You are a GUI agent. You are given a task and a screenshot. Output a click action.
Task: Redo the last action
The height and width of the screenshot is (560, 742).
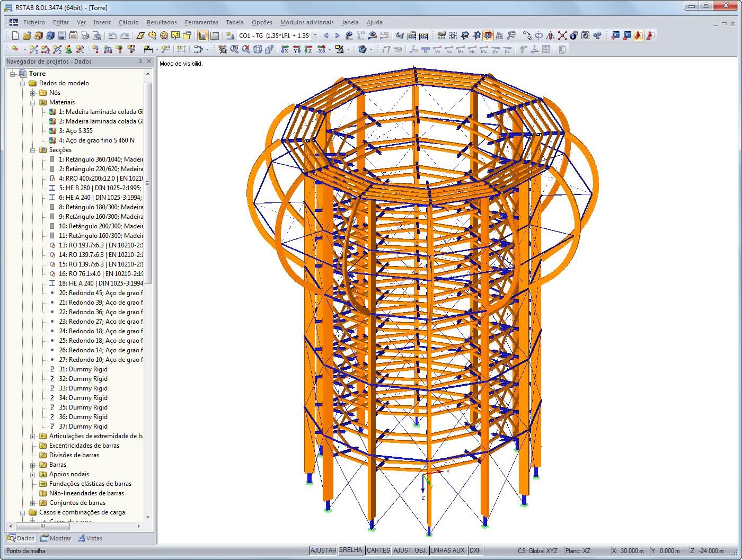point(125,35)
